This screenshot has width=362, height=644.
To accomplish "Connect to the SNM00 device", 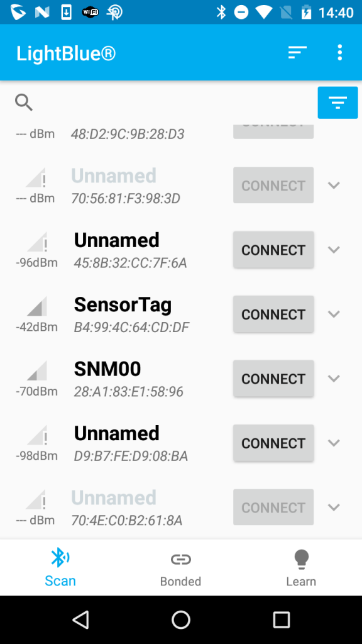I will point(273,378).
